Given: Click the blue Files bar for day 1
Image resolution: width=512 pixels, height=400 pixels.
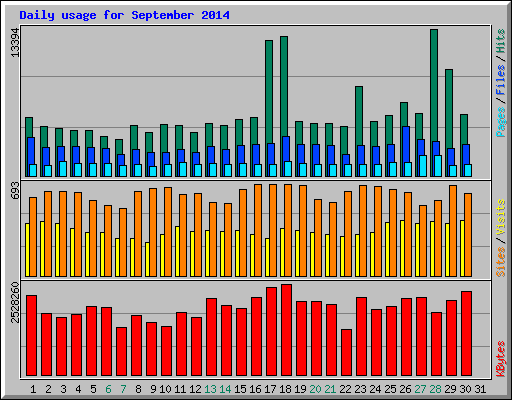Looking at the screenshot, I should pos(31,151).
